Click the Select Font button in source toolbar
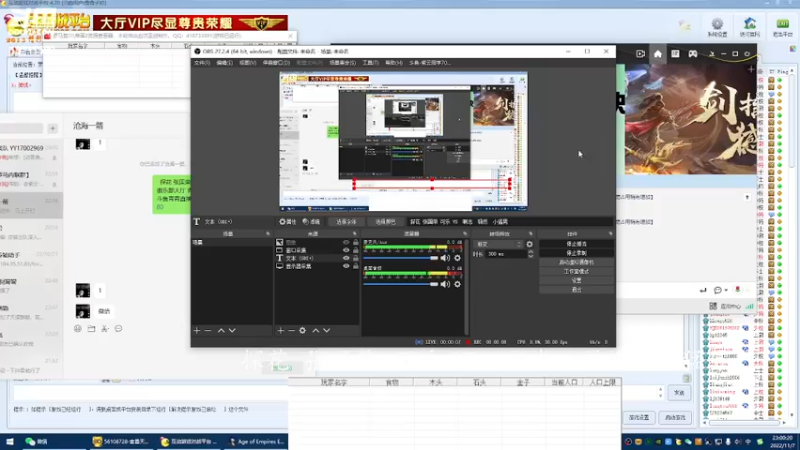800x450 pixels. click(346, 222)
